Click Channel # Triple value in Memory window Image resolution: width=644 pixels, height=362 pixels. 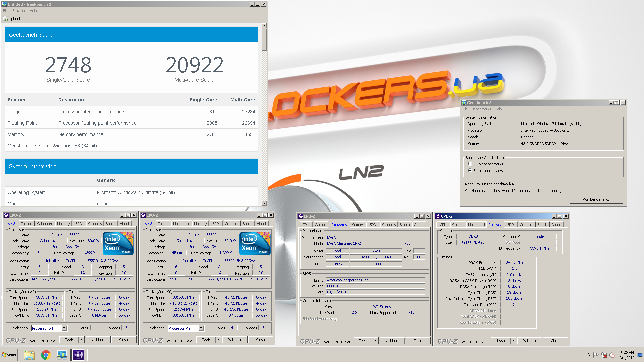pos(539,236)
